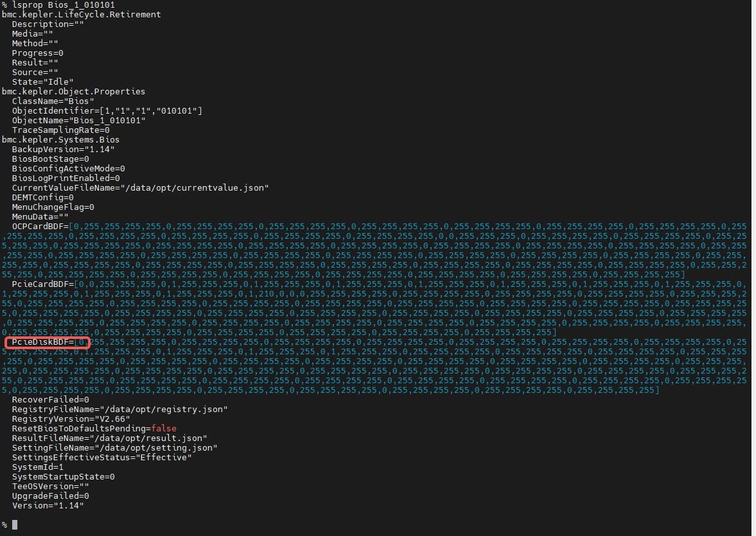This screenshot has width=756, height=536.
Task: Click the UpgradeFailed=0 line
Action: pos(50,496)
